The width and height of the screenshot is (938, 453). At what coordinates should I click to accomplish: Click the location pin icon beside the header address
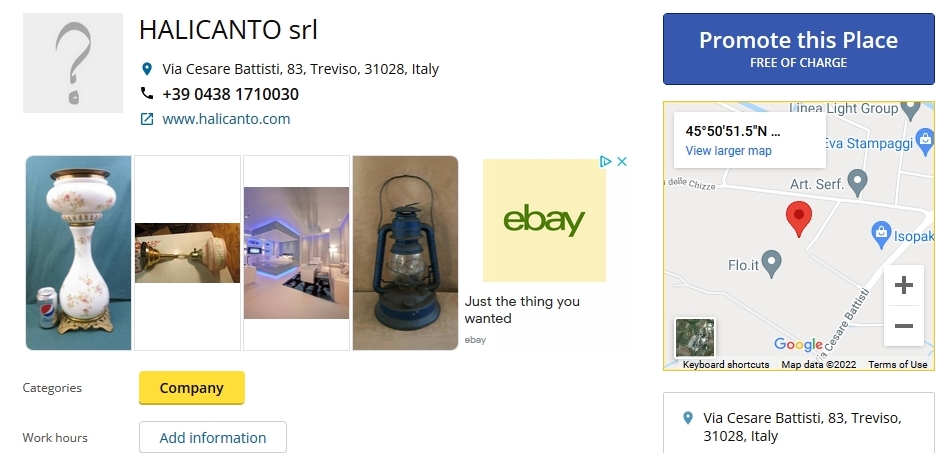pyautogui.click(x=147, y=69)
